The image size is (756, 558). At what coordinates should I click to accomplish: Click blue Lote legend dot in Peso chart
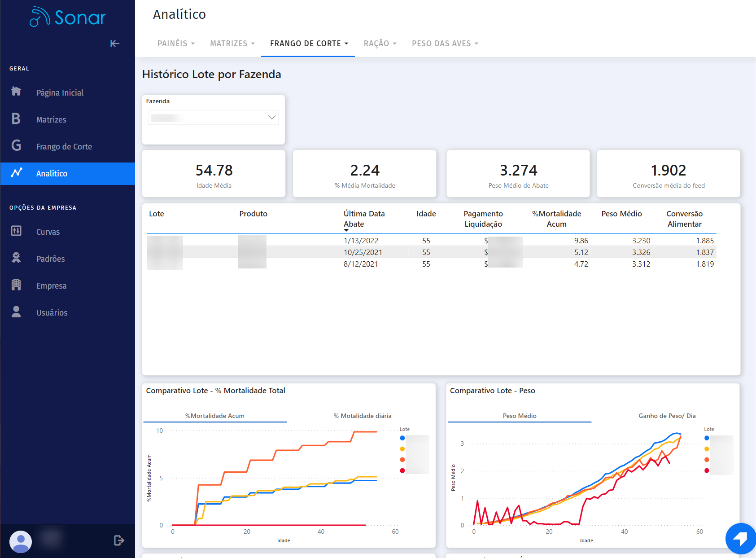coord(707,438)
